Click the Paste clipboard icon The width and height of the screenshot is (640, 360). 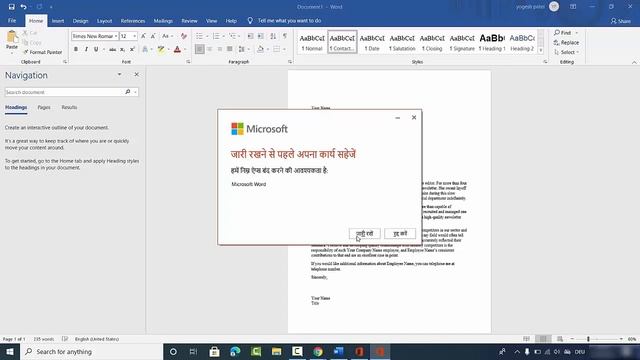point(12,37)
